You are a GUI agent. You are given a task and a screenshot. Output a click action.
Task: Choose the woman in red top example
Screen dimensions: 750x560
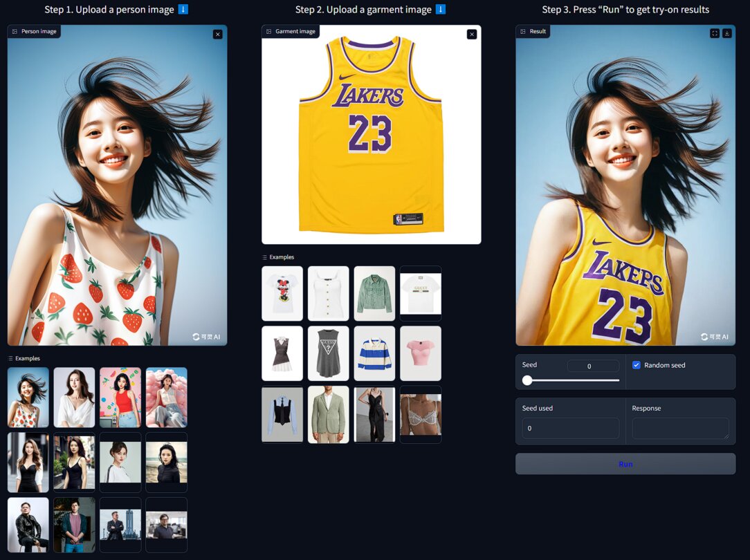click(x=120, y=397)
